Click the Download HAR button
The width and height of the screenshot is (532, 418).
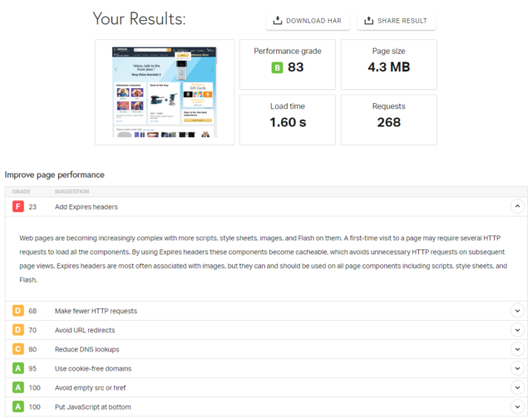(308, 21)
